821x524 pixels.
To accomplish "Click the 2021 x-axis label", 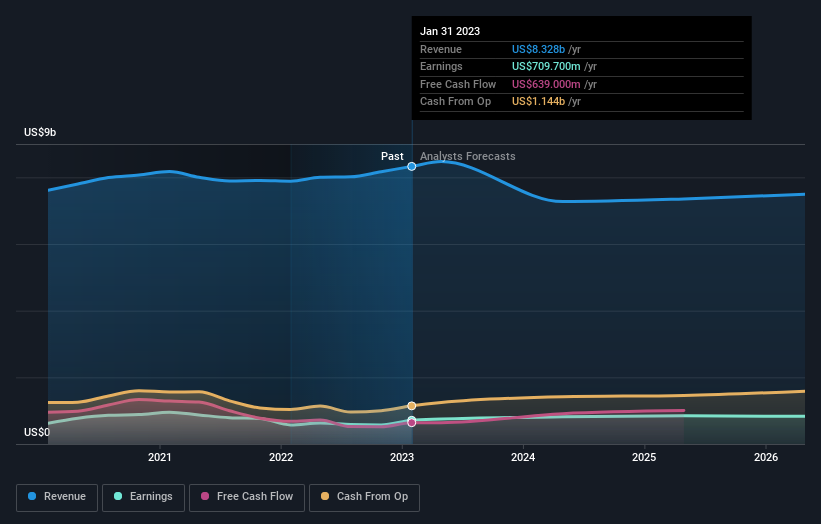I will click(160, 457).
